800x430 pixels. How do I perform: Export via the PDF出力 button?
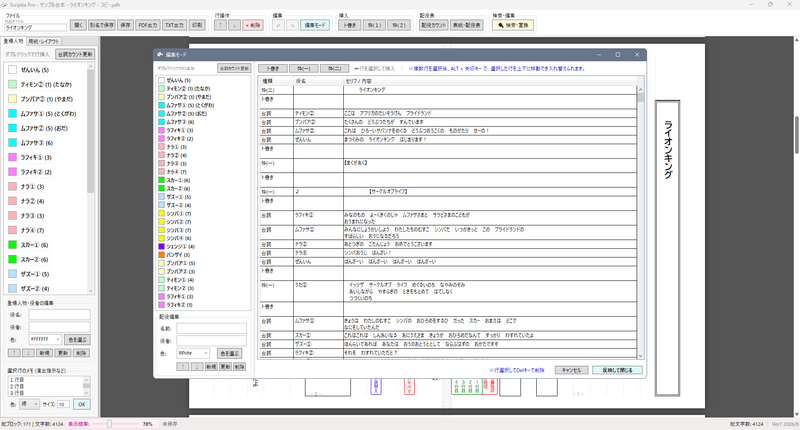click(x=148, y=25)
